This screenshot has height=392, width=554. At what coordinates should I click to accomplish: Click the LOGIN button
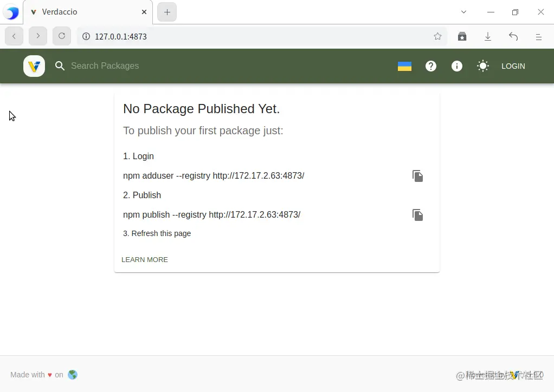[x=513, y=66]
